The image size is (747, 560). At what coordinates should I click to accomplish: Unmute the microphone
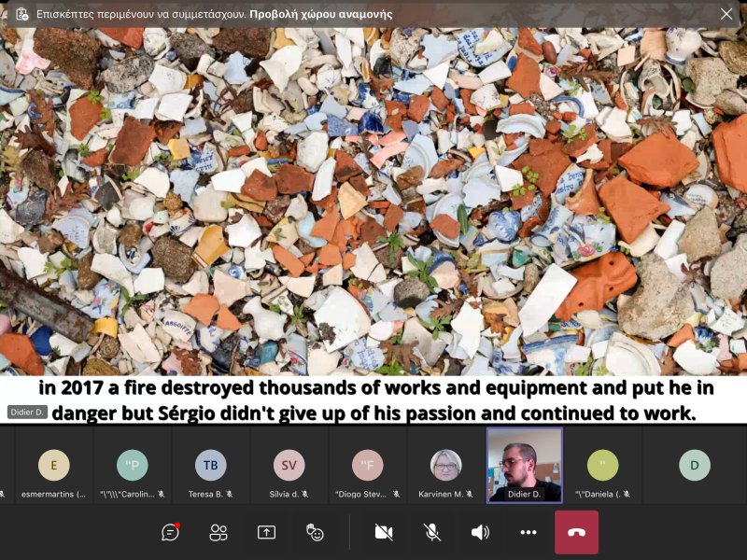[431, 532]
